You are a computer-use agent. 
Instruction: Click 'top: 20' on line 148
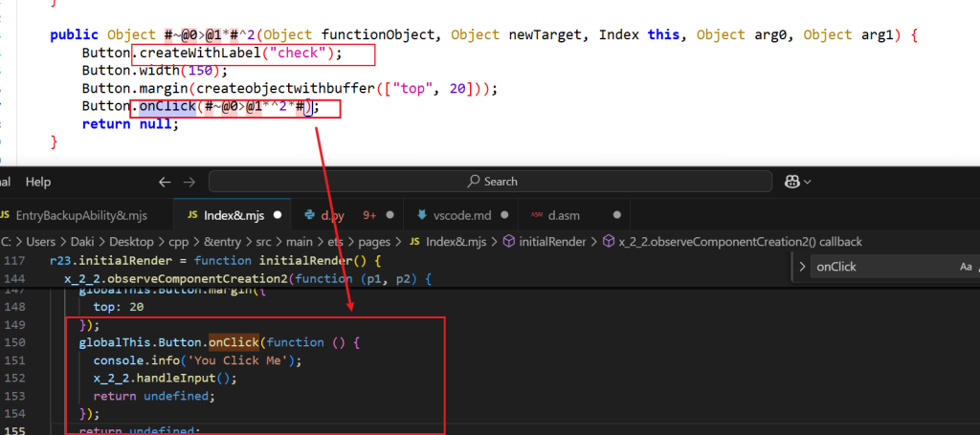tap(118, 307)
